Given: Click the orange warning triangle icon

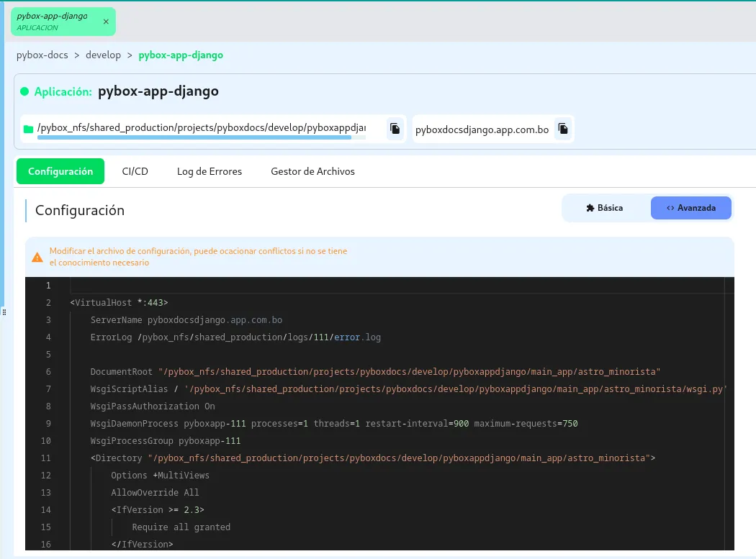Looking at the screenshot, I should pos(37,258).
